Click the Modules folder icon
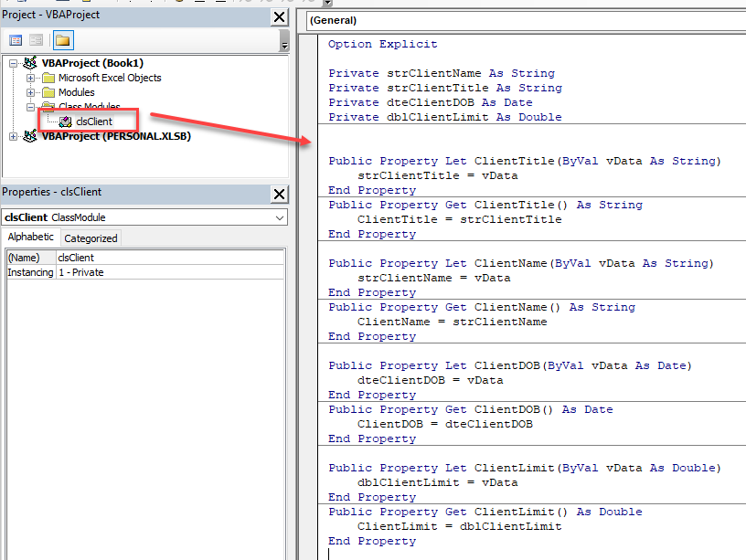Screen dimensions: 746x560 click(x=48, y=92)
